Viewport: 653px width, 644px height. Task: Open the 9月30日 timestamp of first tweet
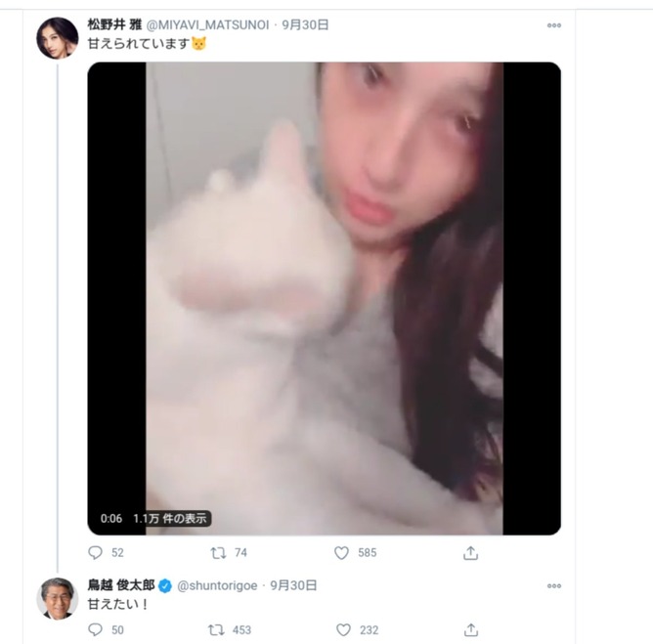click(305, 25)
